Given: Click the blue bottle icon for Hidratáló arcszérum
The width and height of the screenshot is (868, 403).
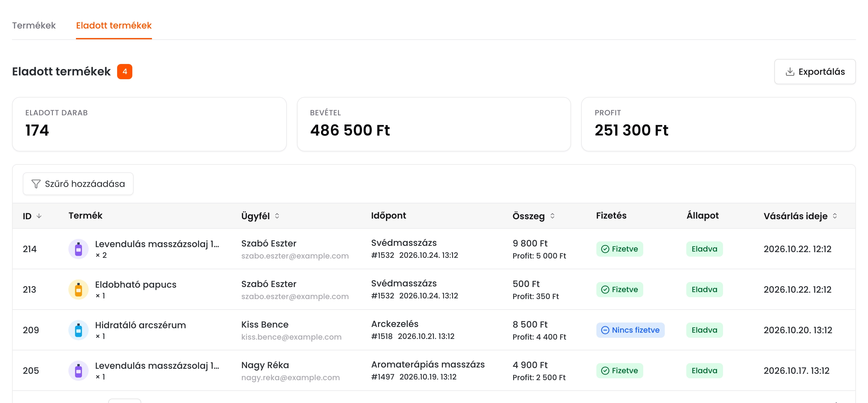Looking at the screenshot, I should (x=78, y=330).
